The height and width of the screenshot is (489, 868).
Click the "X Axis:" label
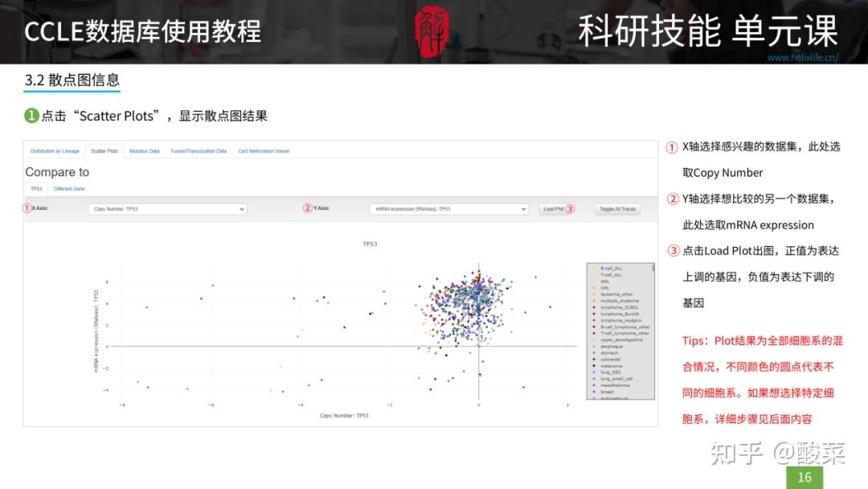click(x=40, y=208)
